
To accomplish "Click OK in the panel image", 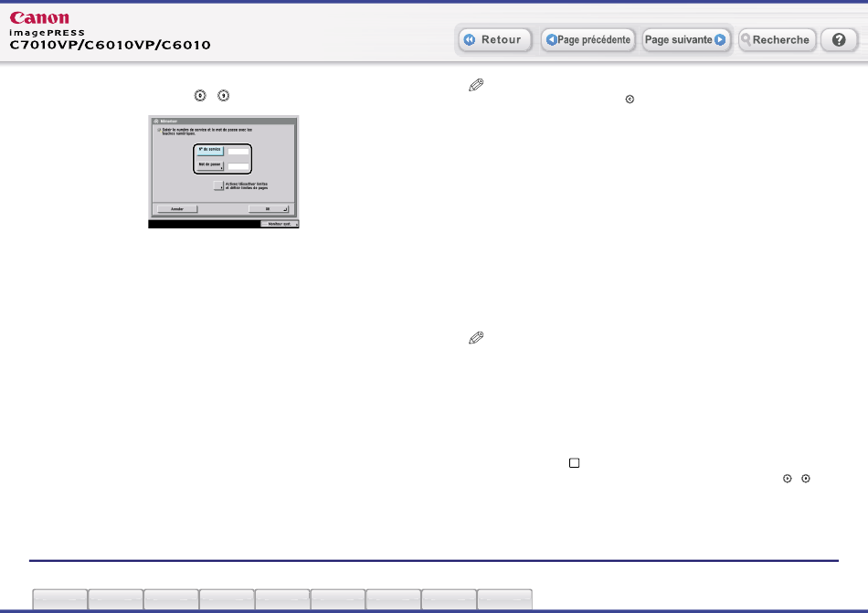I will coord(269,209).
